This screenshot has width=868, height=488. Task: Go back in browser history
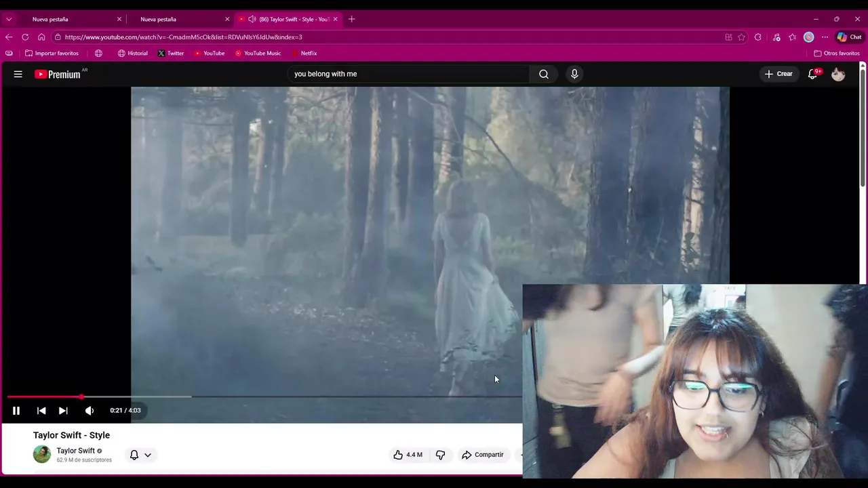(9, 37)
